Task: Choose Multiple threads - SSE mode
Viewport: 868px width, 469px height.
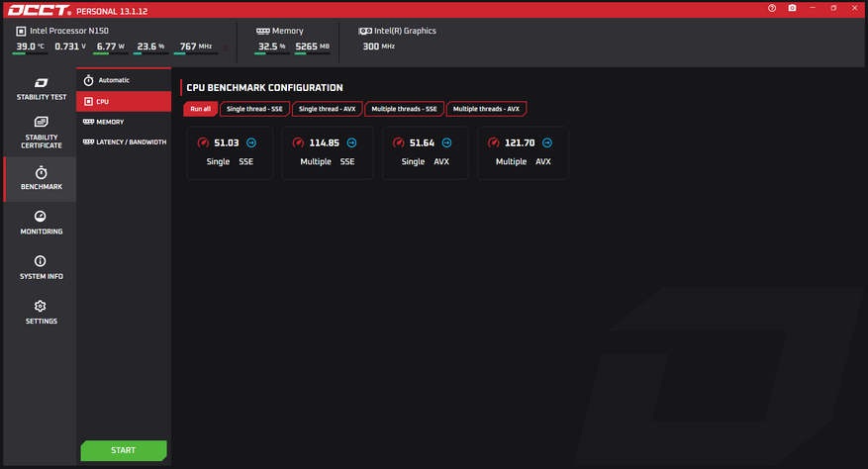Action: [404, 109]
